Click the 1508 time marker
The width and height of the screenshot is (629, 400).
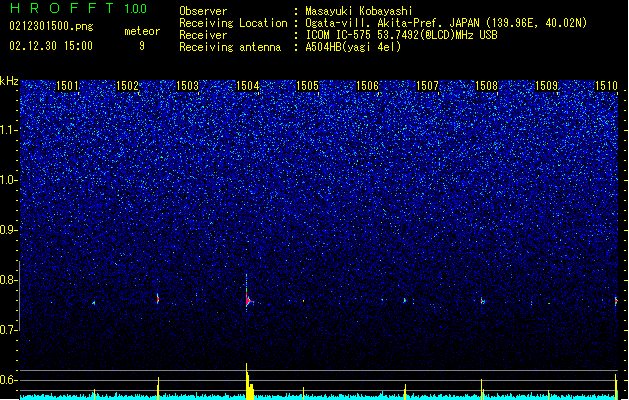[487, 86]
